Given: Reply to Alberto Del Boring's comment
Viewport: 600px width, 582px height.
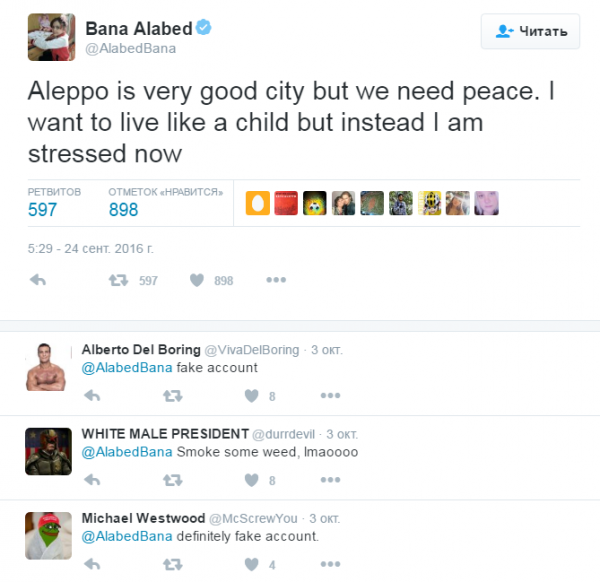Looking at the screenshot, I should 92,396.
